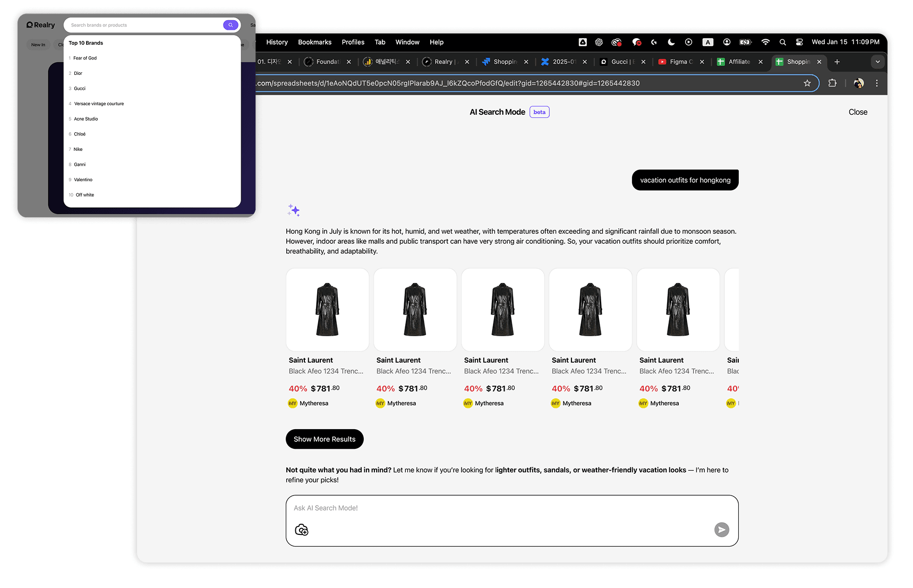Open a new browser tab with plus button
The height and width of the screenshot is (588, 913).
pyautogui.click(x=837, y=62)
